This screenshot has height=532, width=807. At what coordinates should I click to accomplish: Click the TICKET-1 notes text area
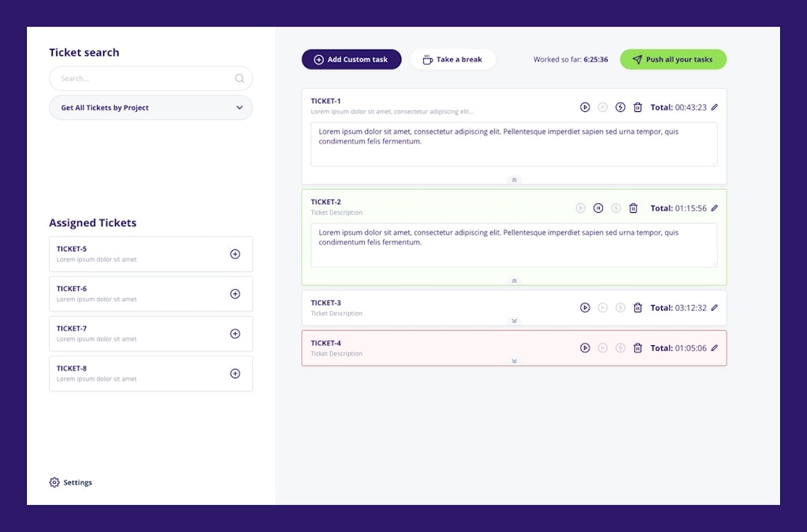[x=514, y=144]
